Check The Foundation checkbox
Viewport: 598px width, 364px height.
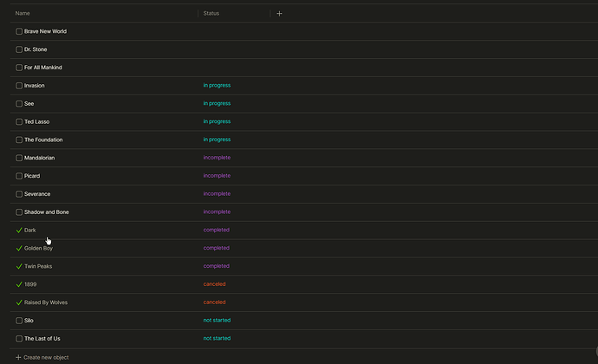pos(19,140)
